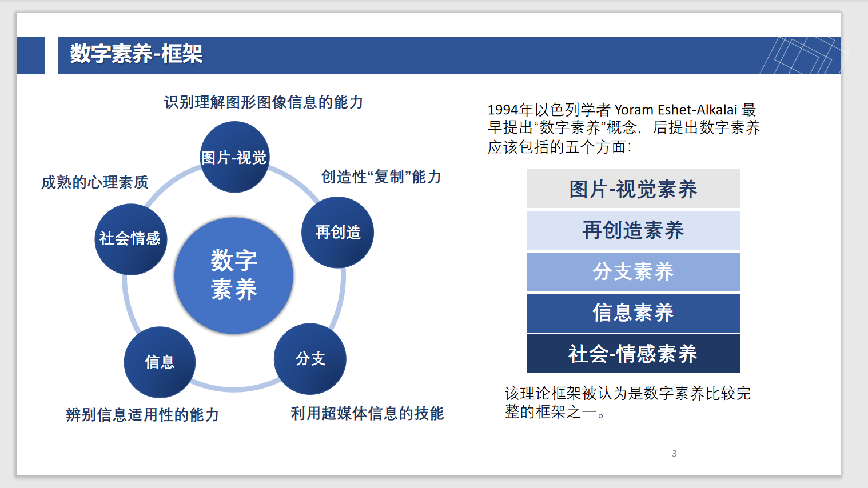Viewport: 868px width, 488px height.
Task: Select the blue square accent left of title
Action: click(x=30, y=55)
